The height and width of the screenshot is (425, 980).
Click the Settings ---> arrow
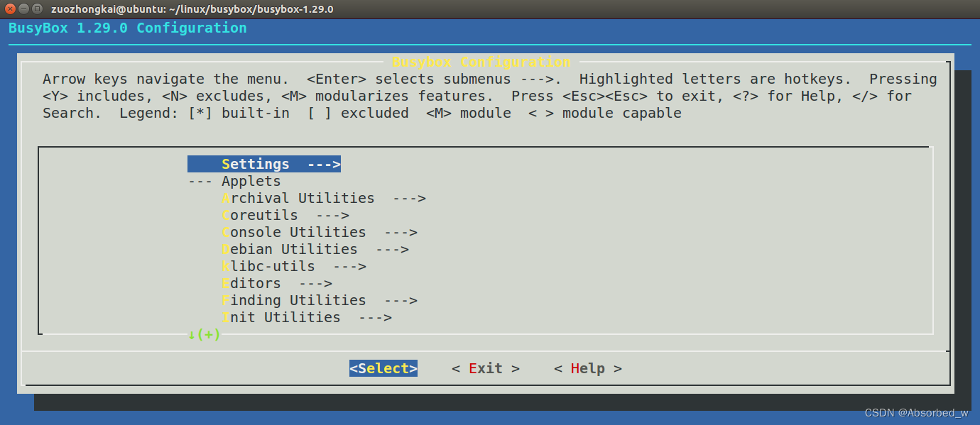tap(324, 164)
